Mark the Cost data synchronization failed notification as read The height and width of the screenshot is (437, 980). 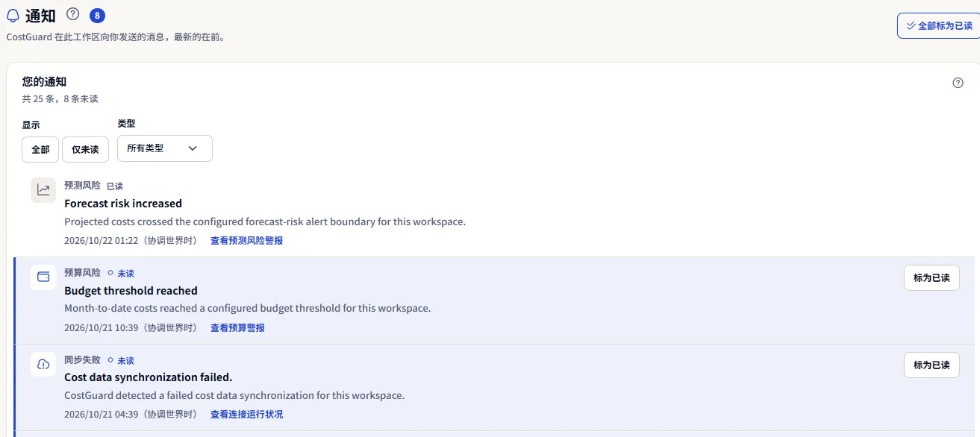931,365
